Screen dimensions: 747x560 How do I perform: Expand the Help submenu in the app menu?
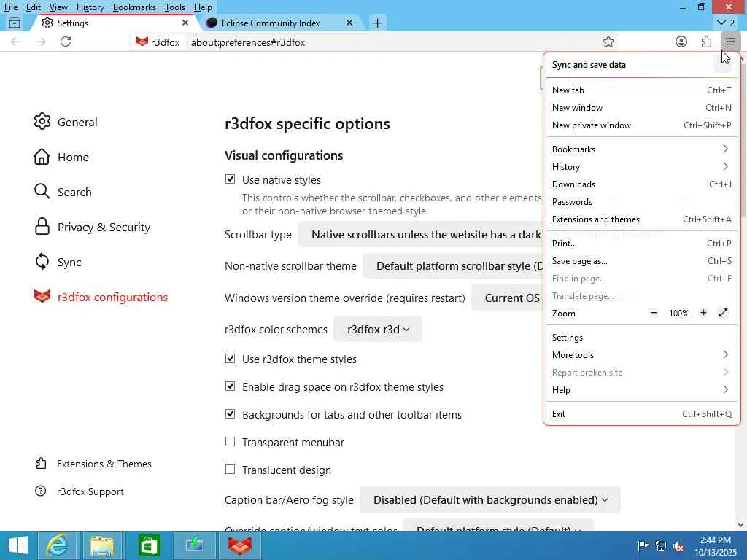coord(640,390)
